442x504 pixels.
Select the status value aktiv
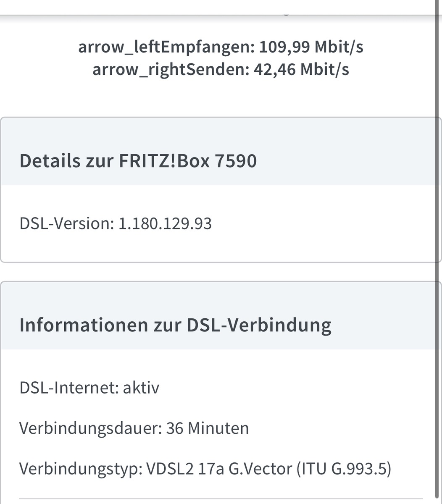point(141,387)
